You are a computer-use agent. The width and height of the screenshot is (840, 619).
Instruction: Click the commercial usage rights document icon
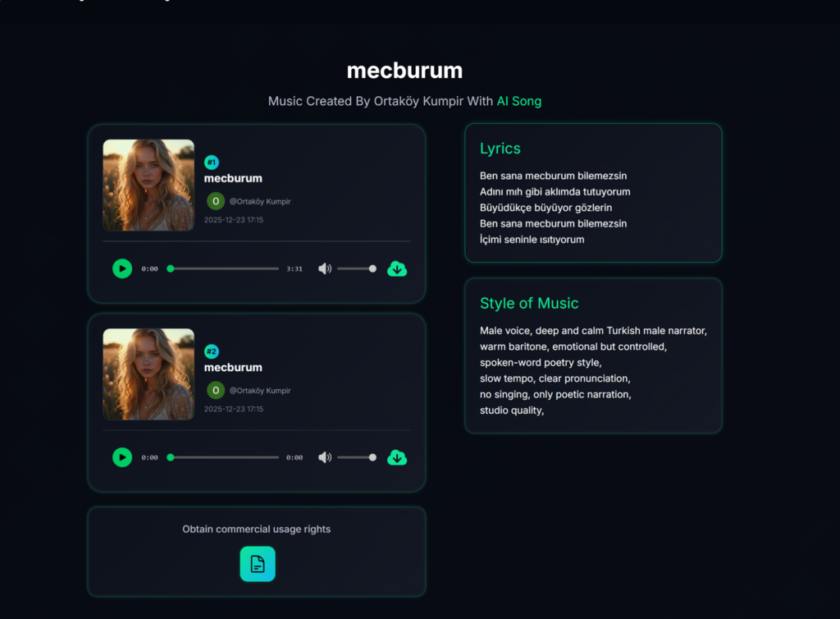(x=257, y=564)
